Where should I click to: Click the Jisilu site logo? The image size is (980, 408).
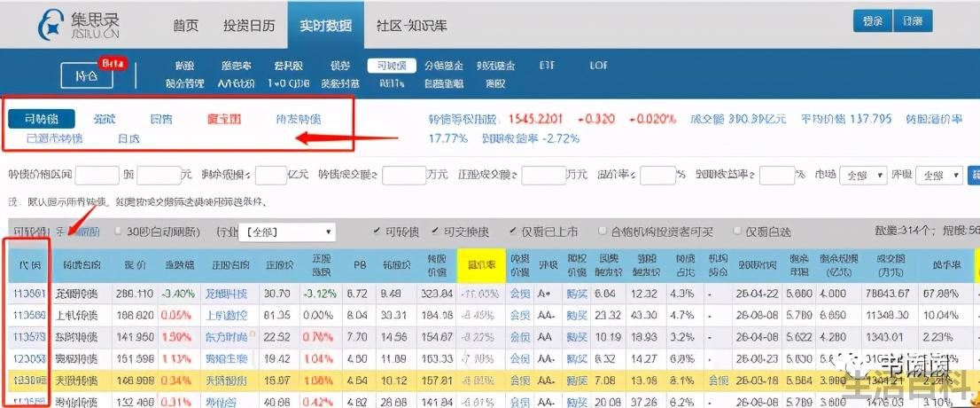pyautogui.click(x=78, y=25)
